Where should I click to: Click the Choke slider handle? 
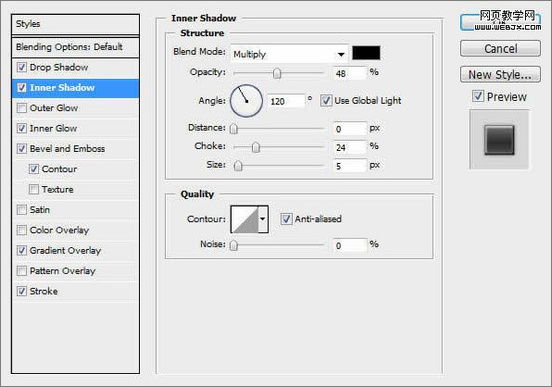(256, 147)
